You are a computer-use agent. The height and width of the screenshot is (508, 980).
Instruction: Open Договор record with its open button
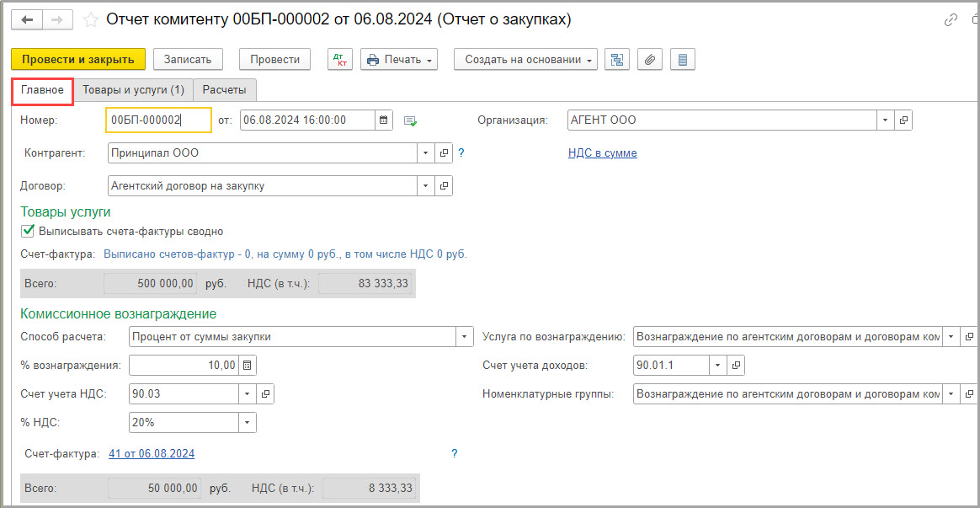pos(443,186)
